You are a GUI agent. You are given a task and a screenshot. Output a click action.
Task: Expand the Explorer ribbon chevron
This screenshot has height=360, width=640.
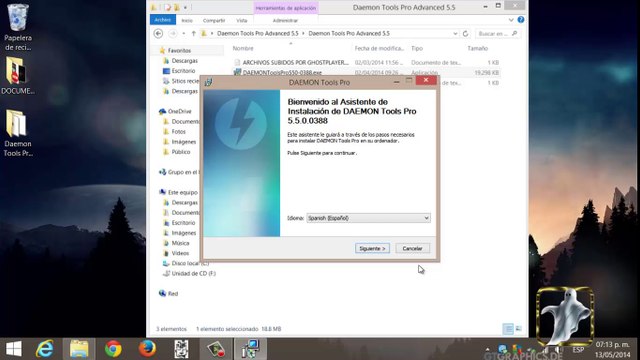[511, 20]
